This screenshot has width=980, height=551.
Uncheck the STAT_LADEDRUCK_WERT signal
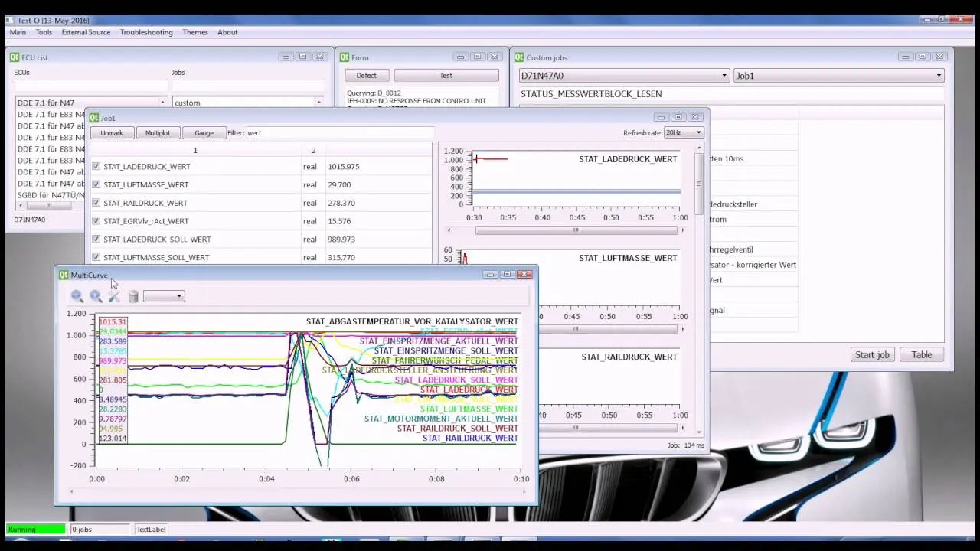pyautogui.click(x=96, y=166)
